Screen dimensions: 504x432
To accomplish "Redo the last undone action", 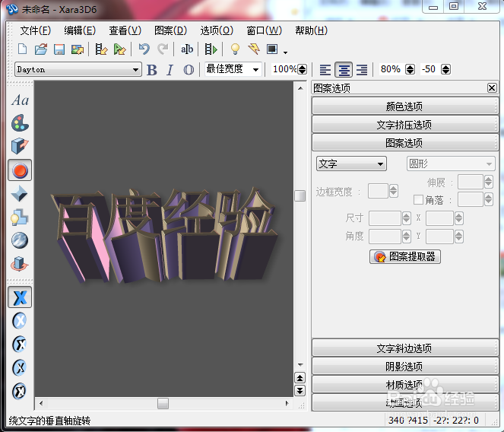I will point(163,49).
